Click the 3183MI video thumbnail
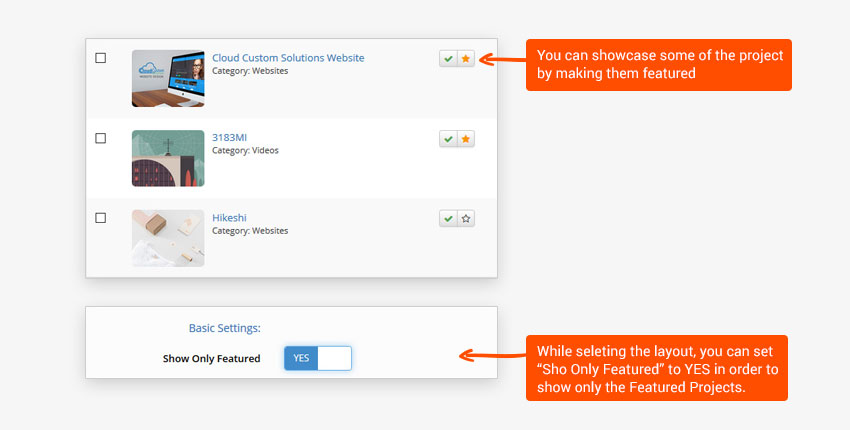The image size is (850, 430). pyautogui.click(x=168, y=158)
